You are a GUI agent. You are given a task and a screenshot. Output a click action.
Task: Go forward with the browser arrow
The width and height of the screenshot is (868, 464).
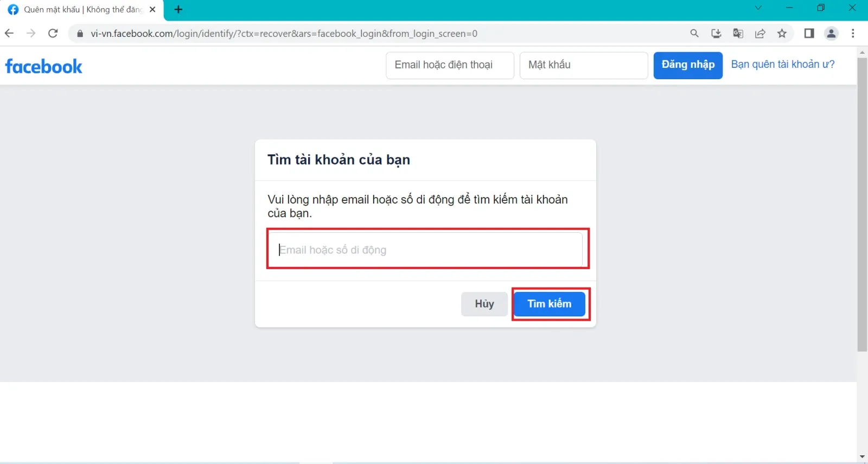[x=31, y=33]
